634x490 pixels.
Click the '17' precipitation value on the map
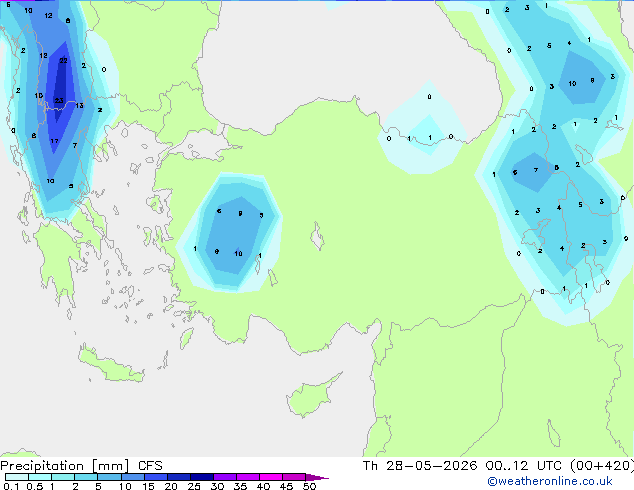(x=54, y=141)
